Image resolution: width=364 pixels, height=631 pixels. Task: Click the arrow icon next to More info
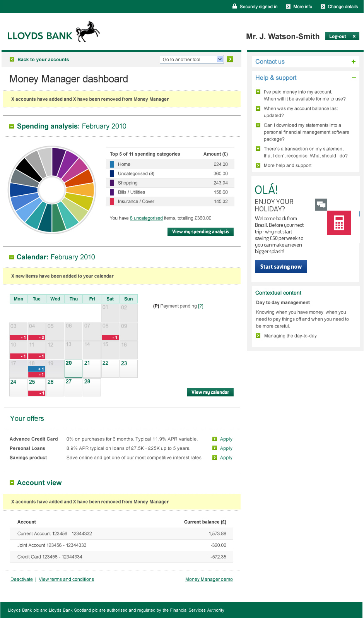288,7
